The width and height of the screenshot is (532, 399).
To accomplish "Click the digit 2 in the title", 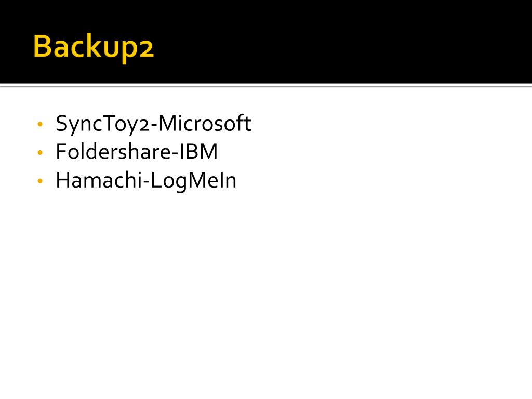I will coord(147,49).
